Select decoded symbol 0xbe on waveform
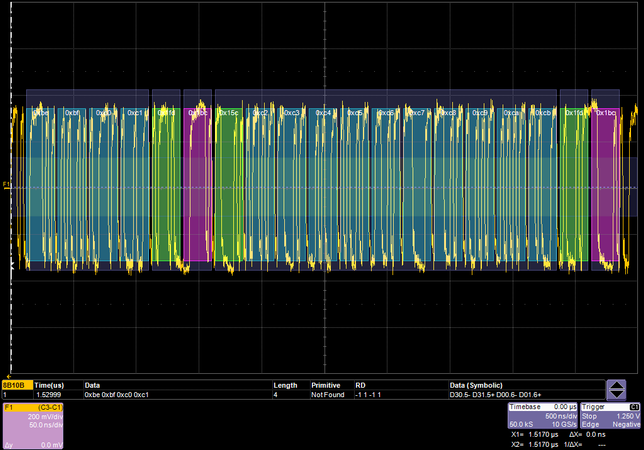Image resolution: width=644 pixels, height=450 pixels. coord(41,184)
